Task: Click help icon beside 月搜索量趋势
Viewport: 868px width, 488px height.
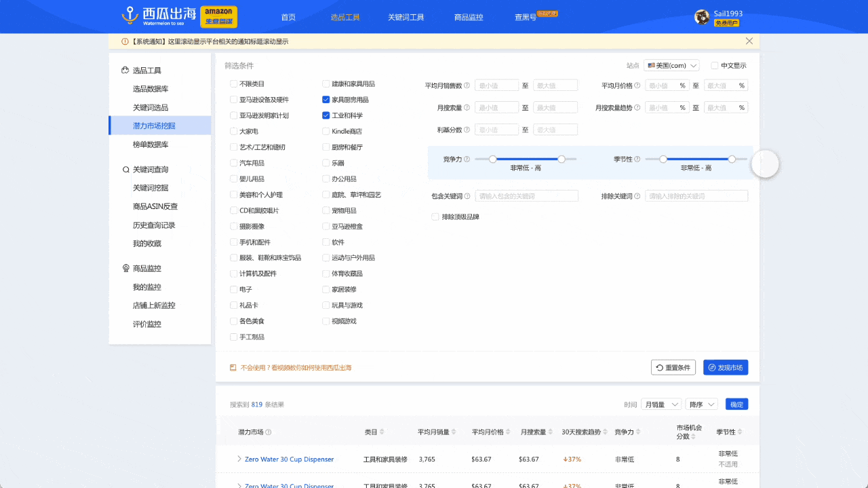Action: click(637, 107)
